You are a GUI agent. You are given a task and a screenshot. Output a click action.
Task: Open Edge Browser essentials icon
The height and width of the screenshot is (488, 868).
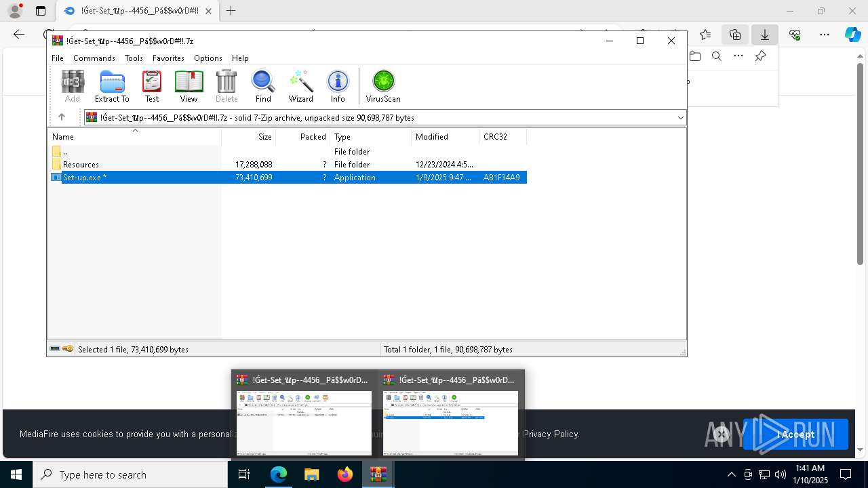point(795,35)
